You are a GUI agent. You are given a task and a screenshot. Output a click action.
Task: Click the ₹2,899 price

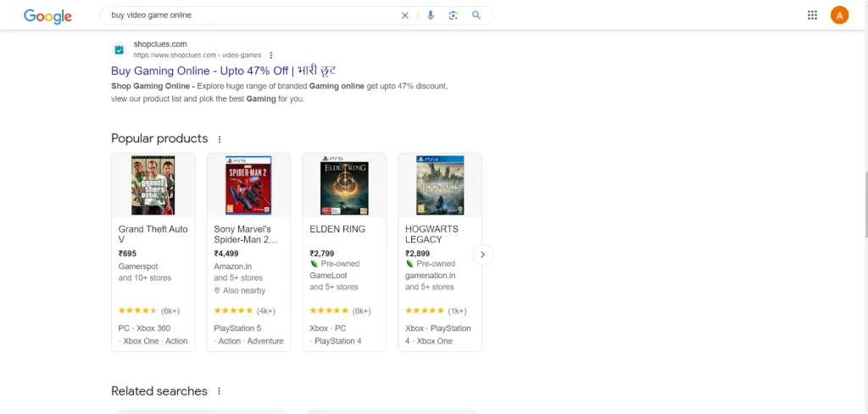pyautogui.click(x=417, y=254)
